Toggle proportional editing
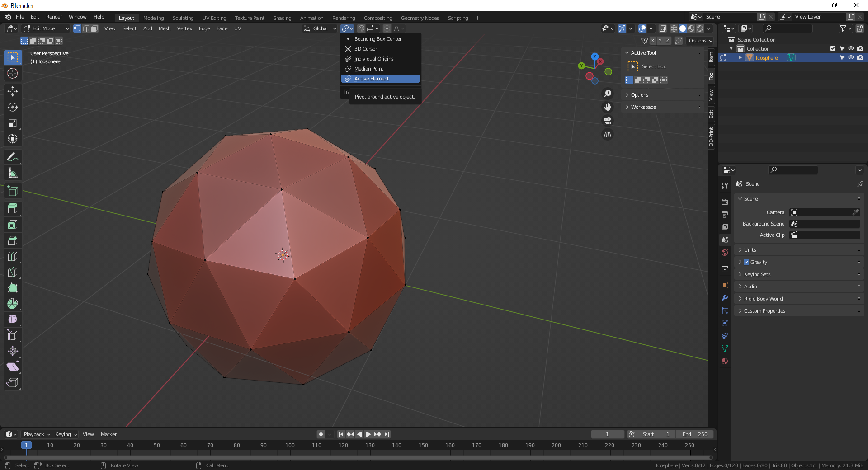This screenshot has width=868, height=470. (x=387, y=28)
